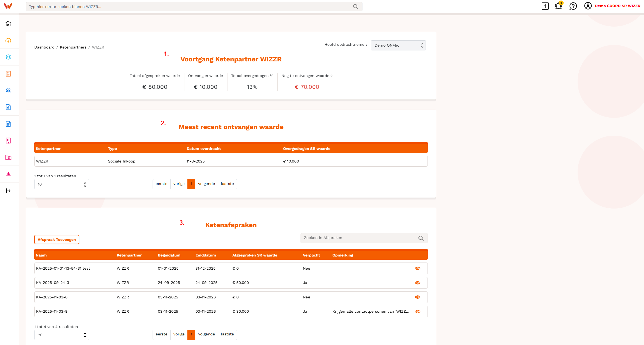Image resolution: width=644 pixels, height=345 pixels.
Task: Click the tooltip question mark beside Nog te ontvangen waarde
Action: point(331,76)
